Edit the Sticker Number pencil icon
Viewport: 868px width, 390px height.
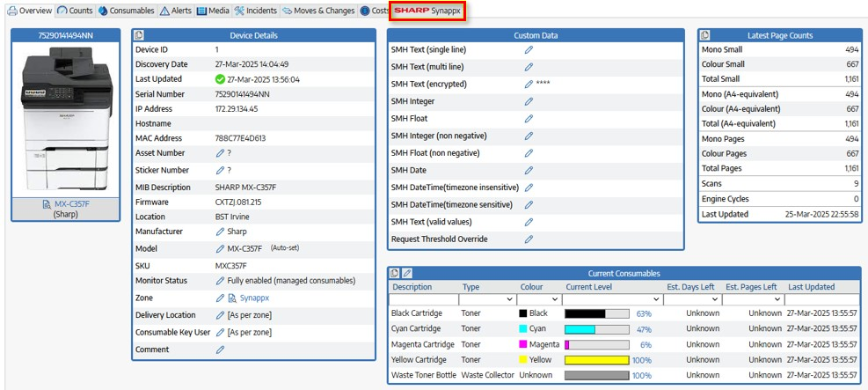point(220,170)
